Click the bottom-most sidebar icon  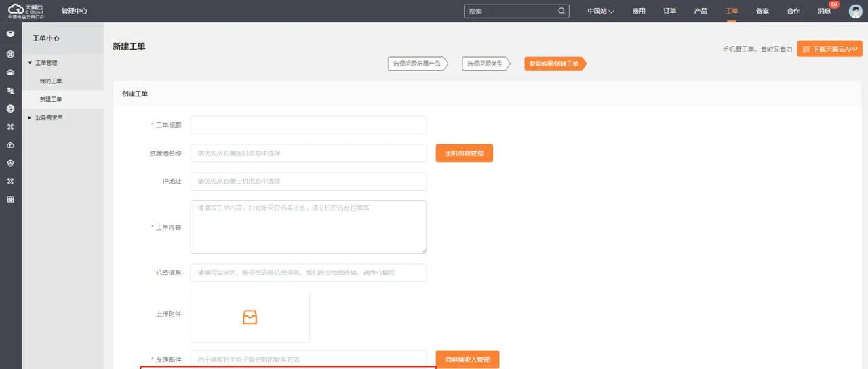point(10,200)
